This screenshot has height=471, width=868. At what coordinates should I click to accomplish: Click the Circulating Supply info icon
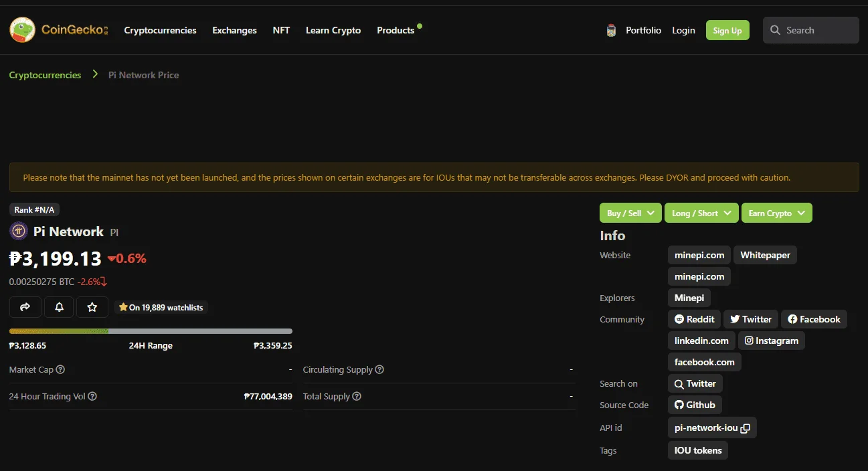(379, 369)
